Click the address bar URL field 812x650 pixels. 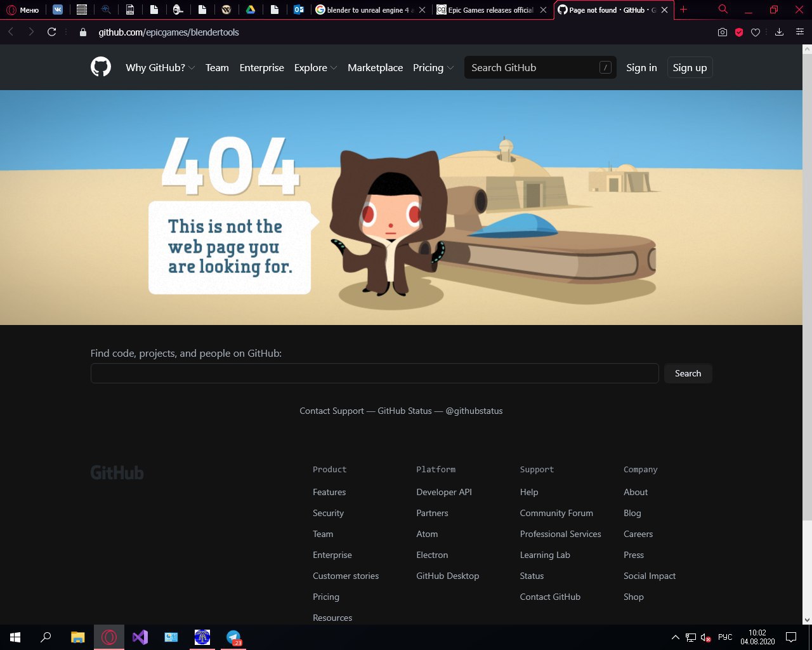pos(400,32)
